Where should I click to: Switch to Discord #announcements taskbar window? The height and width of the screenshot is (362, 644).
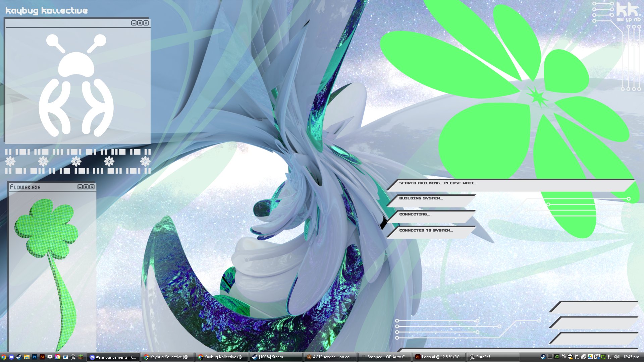tap(113, 357)
